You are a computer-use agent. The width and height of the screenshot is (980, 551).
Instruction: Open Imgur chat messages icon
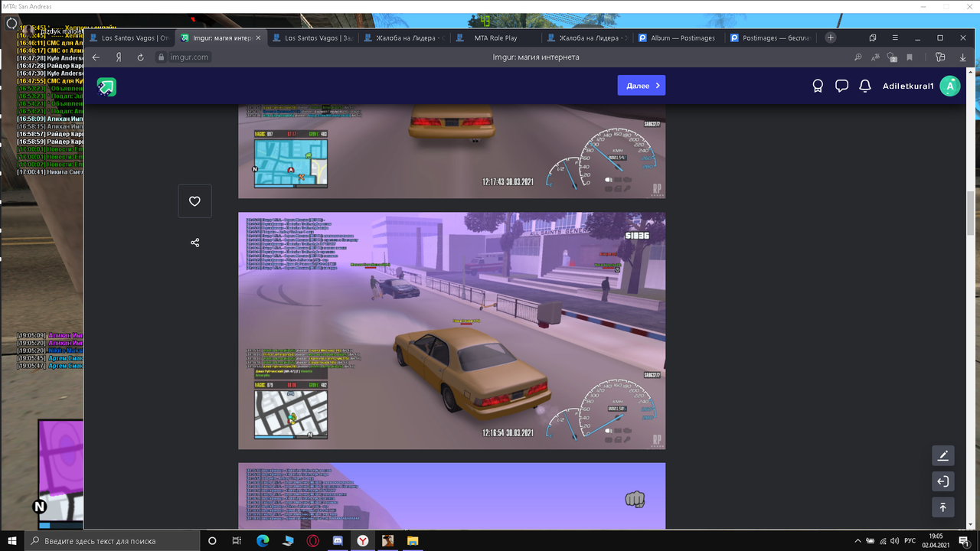[x=841, y=86]
